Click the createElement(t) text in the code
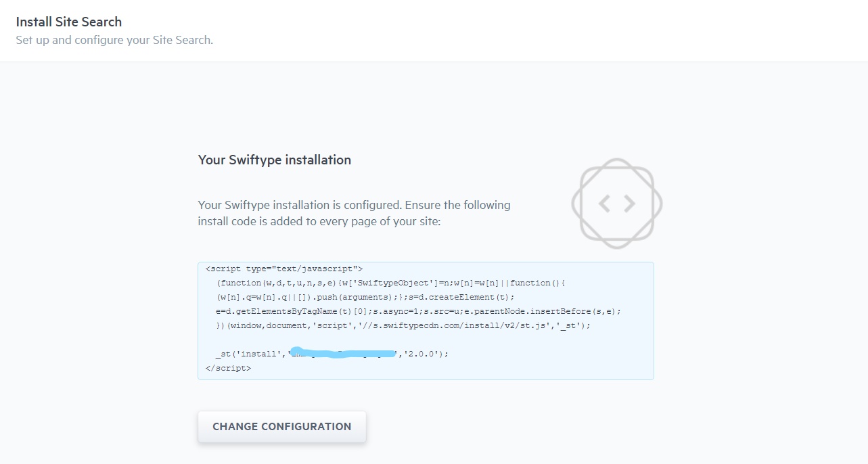 click(x=470, y=297)
